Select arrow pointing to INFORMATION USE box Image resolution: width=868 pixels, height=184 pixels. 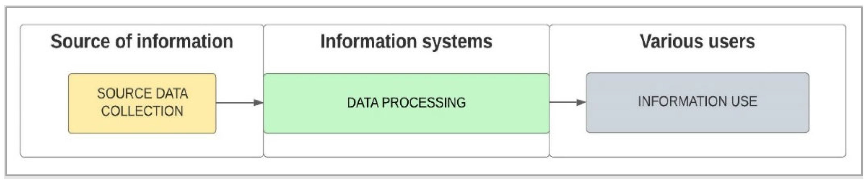pyautogui.click(x=567, y=102)
